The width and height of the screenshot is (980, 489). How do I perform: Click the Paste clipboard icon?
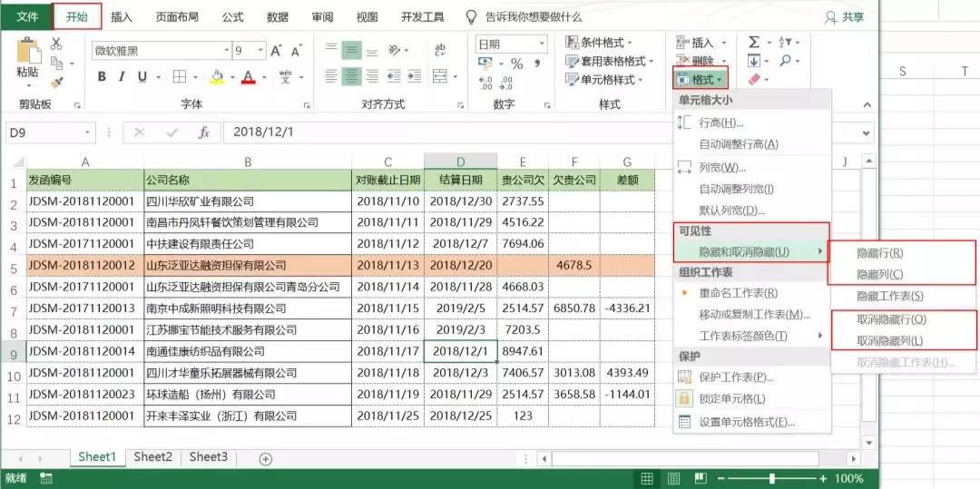click(x=27, y=51)
